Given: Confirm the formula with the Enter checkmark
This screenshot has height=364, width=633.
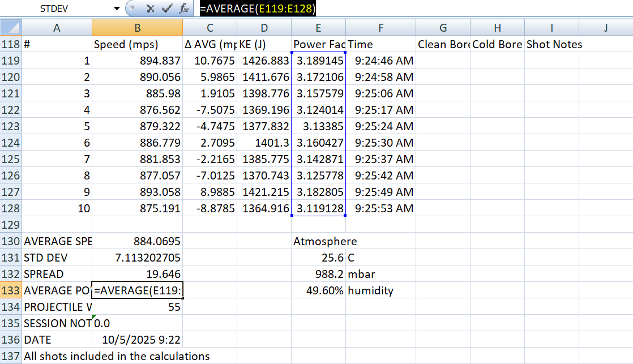Looking at the screenshot, I should pos(166,9).
